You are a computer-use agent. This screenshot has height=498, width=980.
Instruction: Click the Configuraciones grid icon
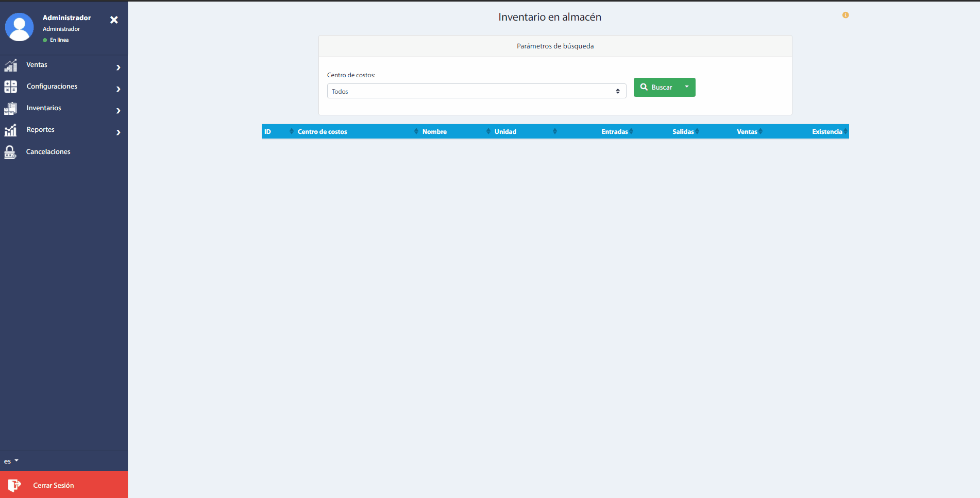point(11,87)
